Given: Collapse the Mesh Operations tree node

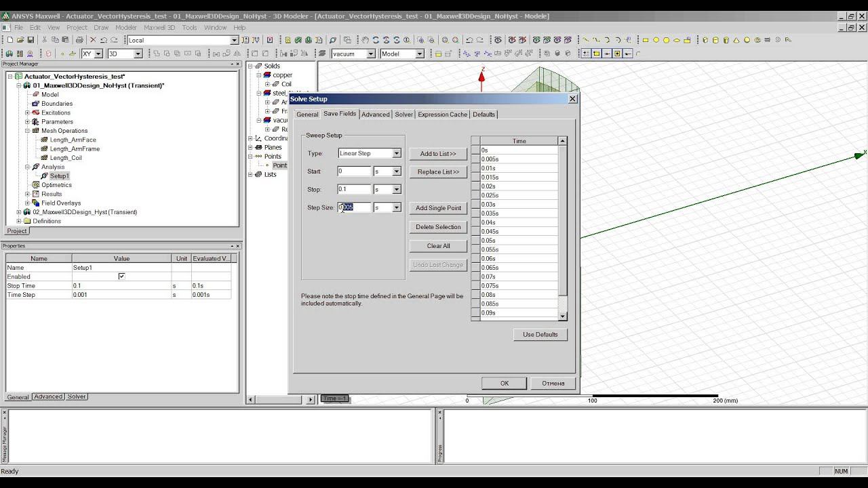Looking at the screenshot, I should click(x=27, y=131).
